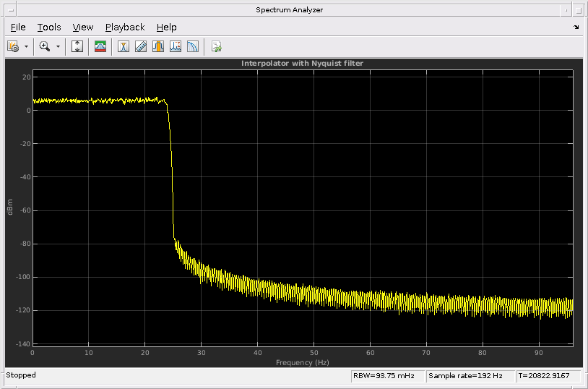Select the Zoom In magnifier tool
The image size is (588, 389).
(45, 46)
